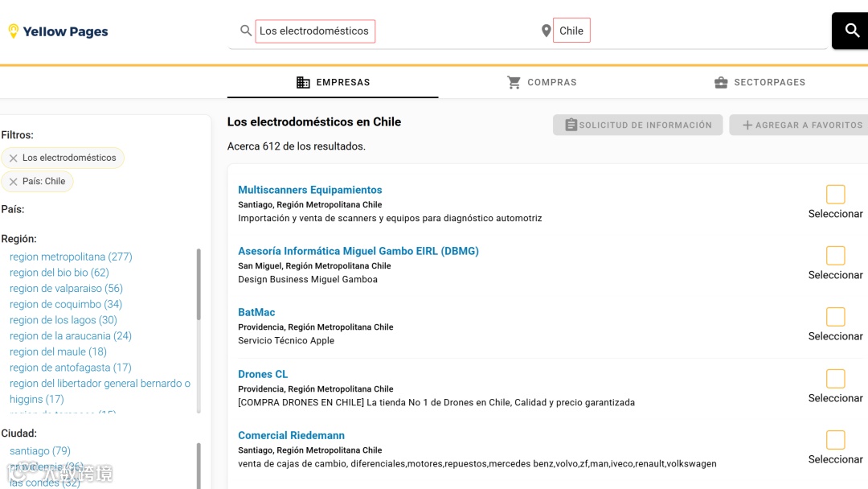Click the Seleccionar label for BatMac
The image size is (868, 489).
(x=835, y=336)
